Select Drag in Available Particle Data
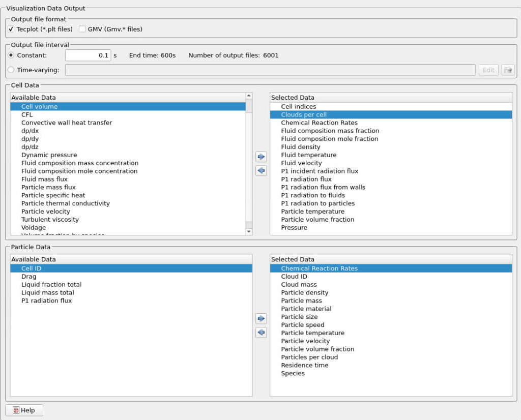 pyautogui.click(x=28, y=277)
